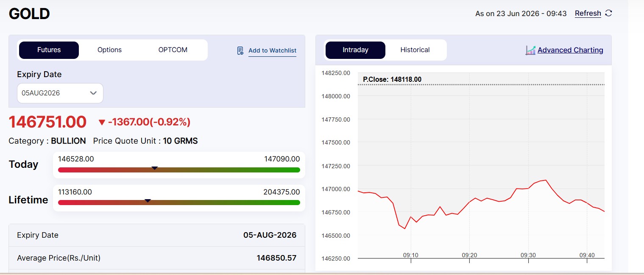The height and width of the screenshot is (275, 644).
Task: Click lifetime low value 113160.00
Action: coord(75,192)
